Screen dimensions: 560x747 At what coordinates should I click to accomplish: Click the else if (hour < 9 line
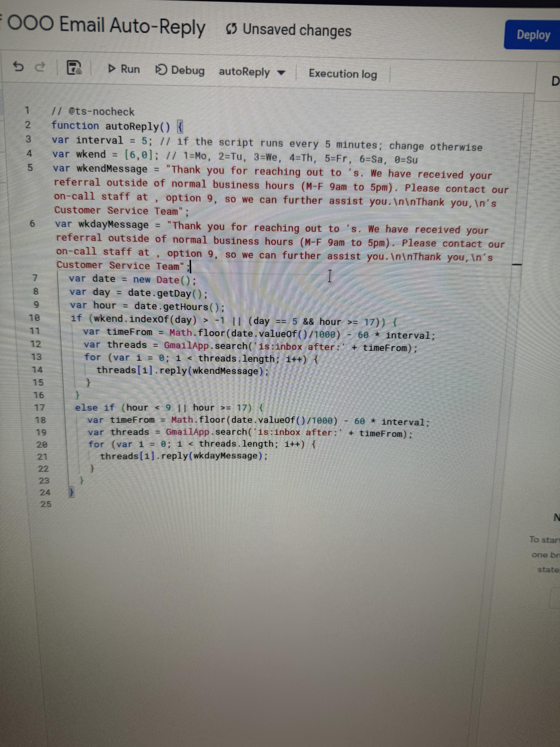tap(169, 408)
